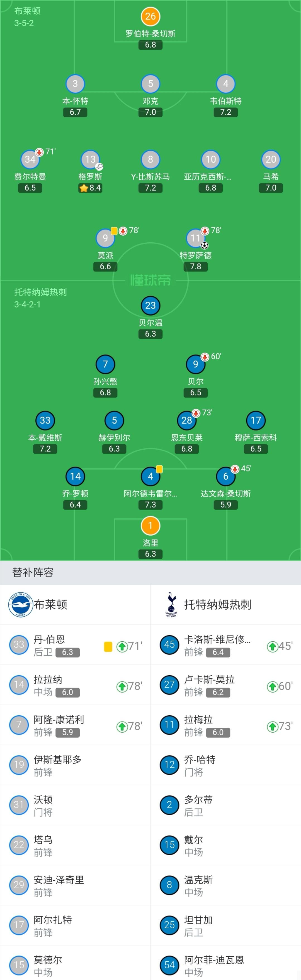The width and height of the screenshot is (301, 980).
Task: Select 托特纳姆热刺 team name in substitutes header
Action: (218, 605)
